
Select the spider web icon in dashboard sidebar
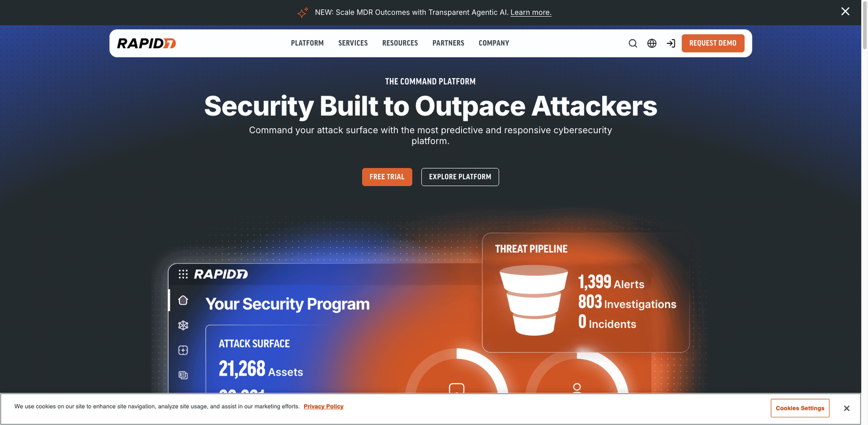[183, 325]
